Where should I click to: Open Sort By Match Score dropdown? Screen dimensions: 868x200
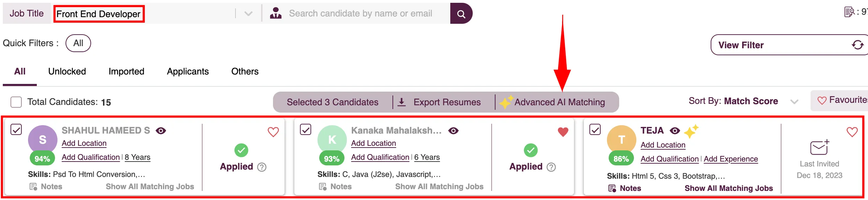point(794,101)
